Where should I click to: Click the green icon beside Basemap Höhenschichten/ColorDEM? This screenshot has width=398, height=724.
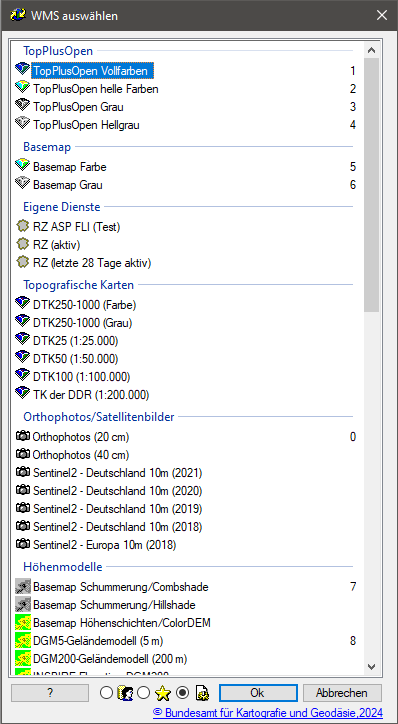tap(22, 622)
